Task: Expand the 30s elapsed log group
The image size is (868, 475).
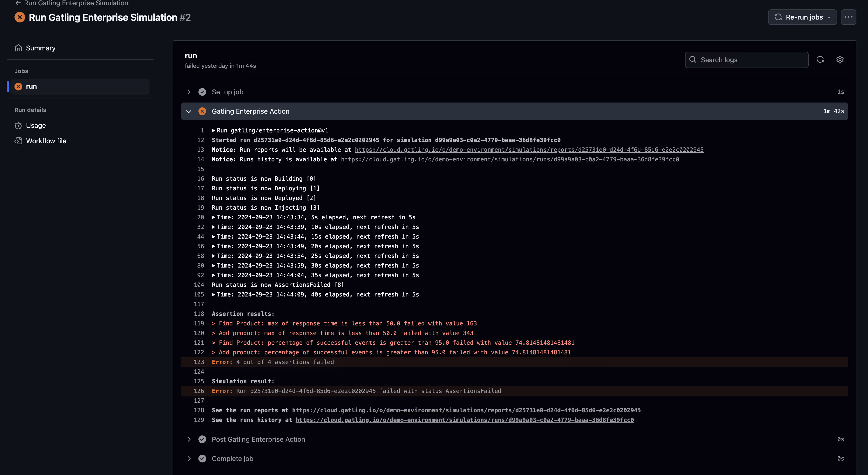Action: (213, 266)
